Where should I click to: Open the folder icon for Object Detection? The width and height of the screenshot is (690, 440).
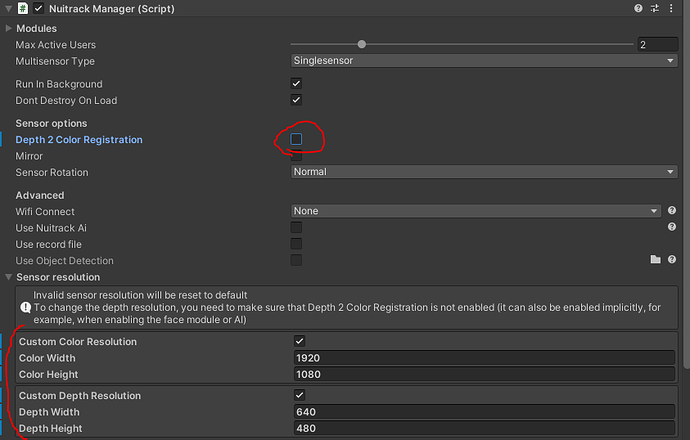pyautogui.click(x=655, y=259)
